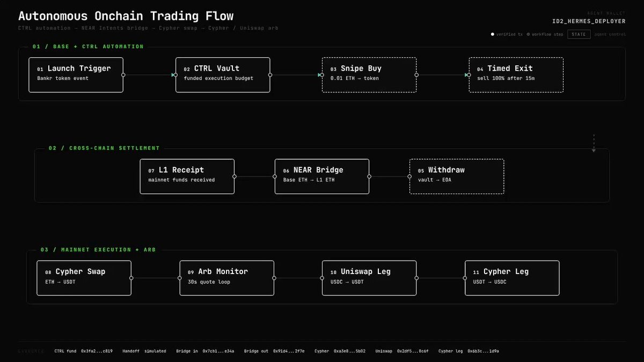Click the STATE button in legend
The width and height of the screenshot is (644, 362).
[579, 34]
